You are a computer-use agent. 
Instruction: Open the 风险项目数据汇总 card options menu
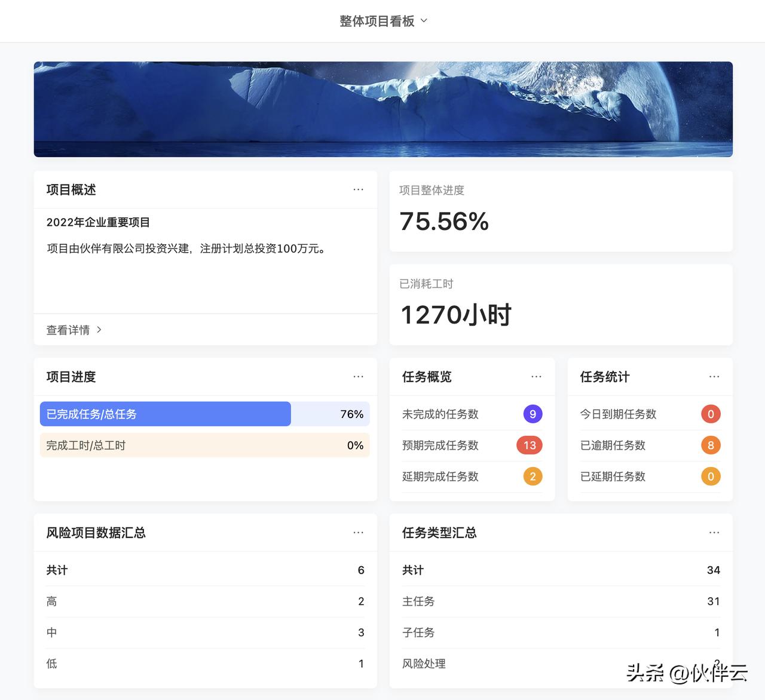pyautogui.click(x=358, y=532)
